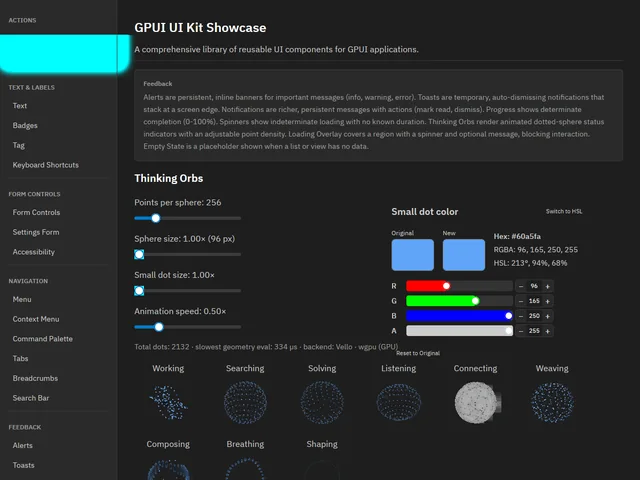Open Search Bar sidebar item
This screenshot has width=640, height=480.
tap(31, 398)
